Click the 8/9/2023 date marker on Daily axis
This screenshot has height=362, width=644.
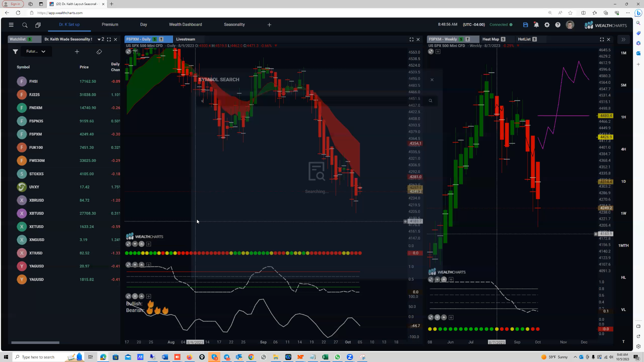(x=195, y=343)
